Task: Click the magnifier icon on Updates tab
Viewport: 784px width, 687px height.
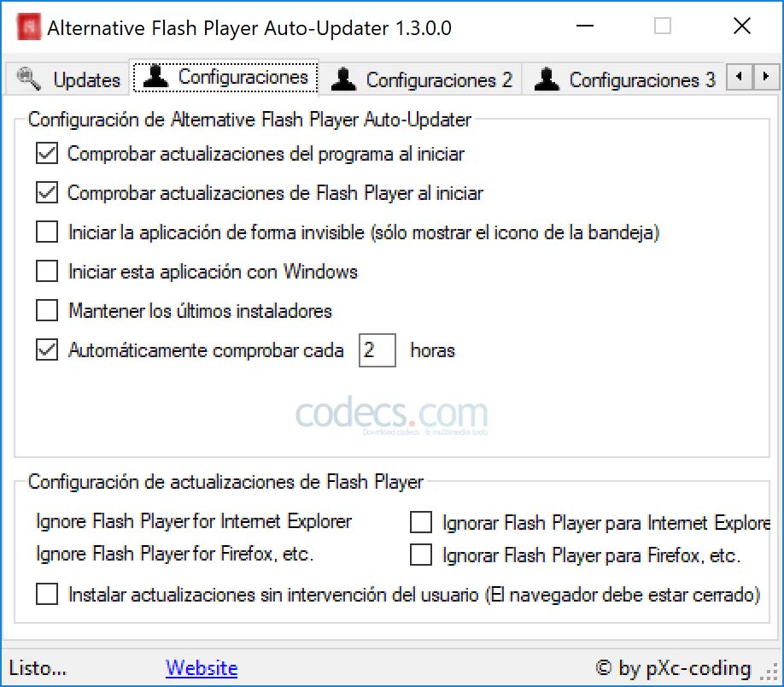Action: (28, 79)
